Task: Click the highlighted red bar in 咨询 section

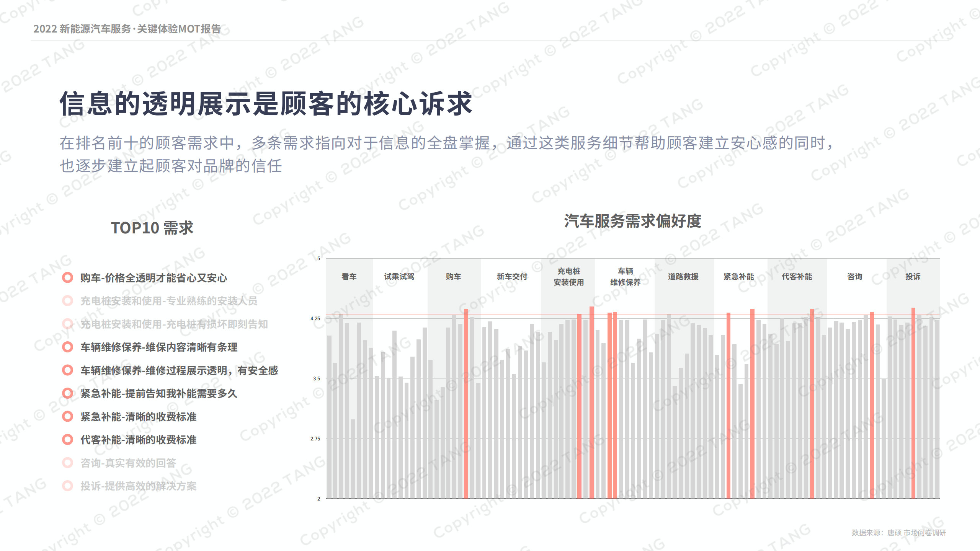Action: pyautogui.click(x=872, y=405)
